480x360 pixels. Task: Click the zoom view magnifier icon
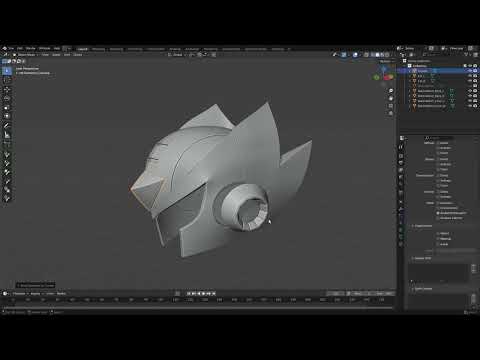pyautogui.click(x=391, y=91)
